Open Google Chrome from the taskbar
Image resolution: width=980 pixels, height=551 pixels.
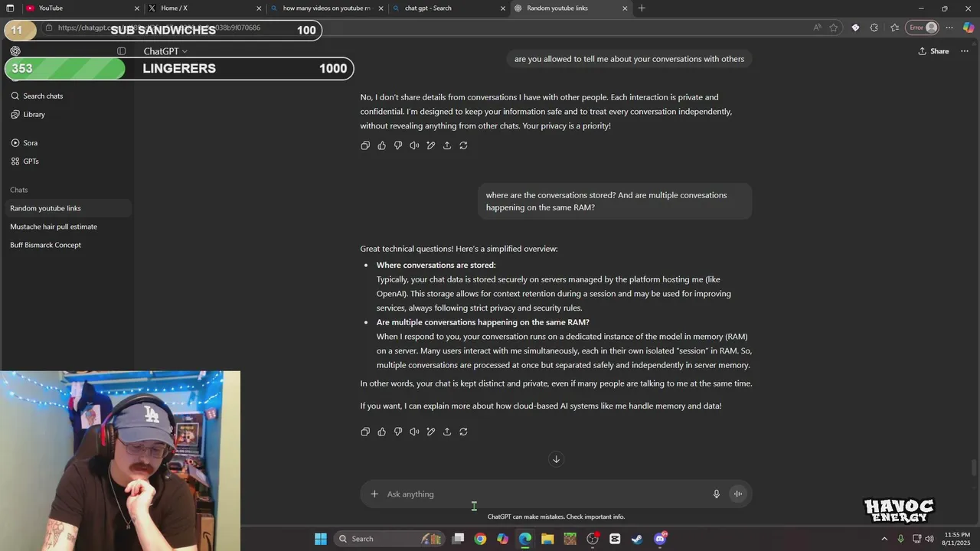[480, 539]
